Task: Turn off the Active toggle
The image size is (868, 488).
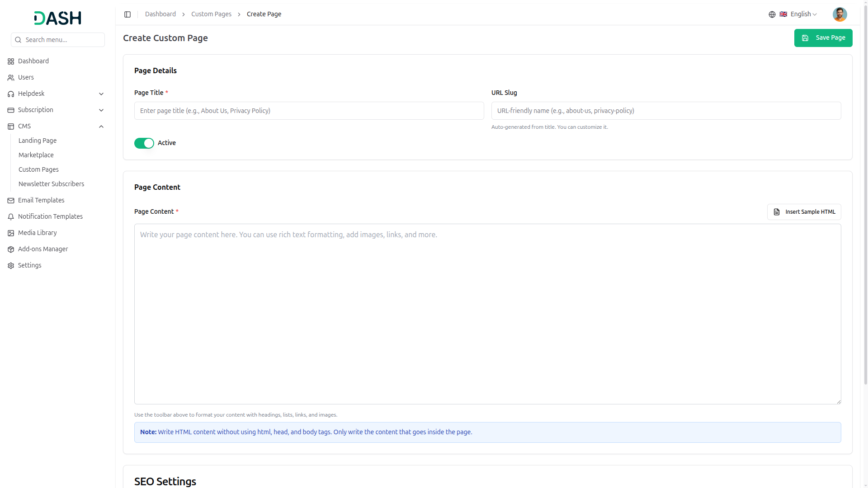Action: (144, 143)
